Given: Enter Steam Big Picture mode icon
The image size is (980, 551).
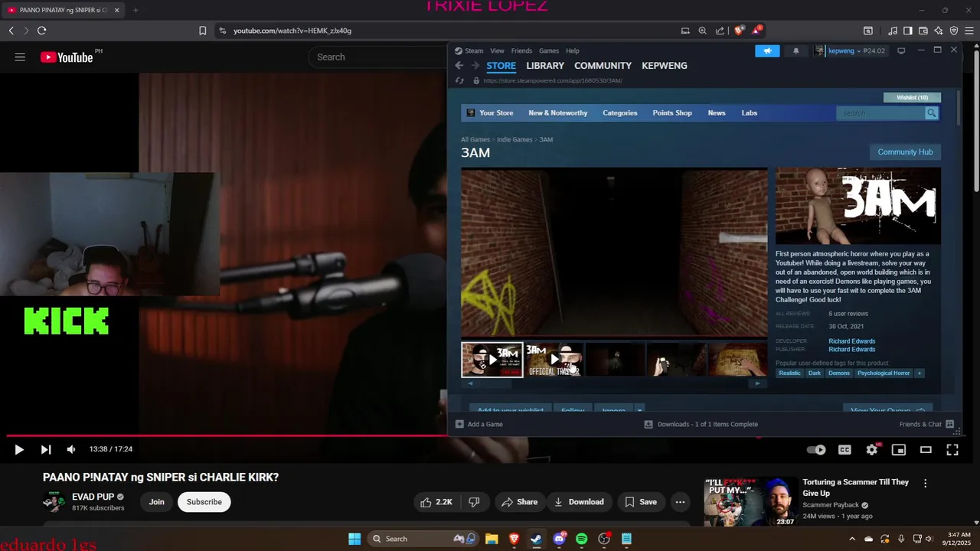Looking at the screenshot, I should (901, 51).
